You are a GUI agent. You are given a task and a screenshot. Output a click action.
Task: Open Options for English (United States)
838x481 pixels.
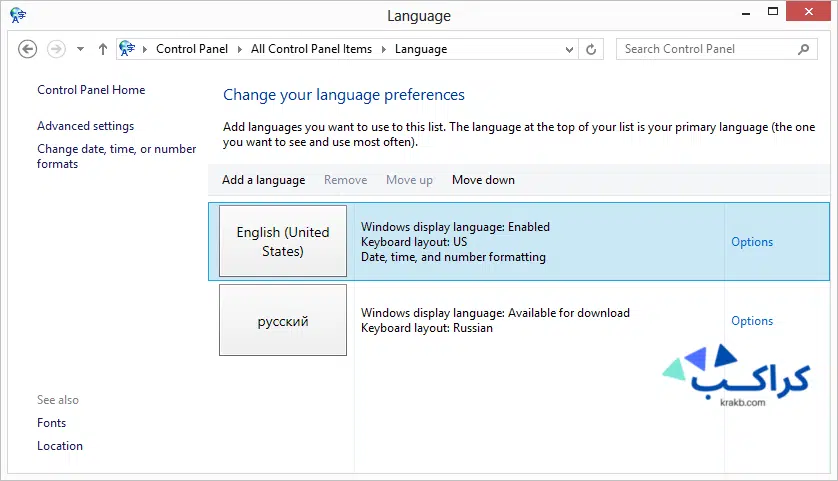tap(752, 242)
